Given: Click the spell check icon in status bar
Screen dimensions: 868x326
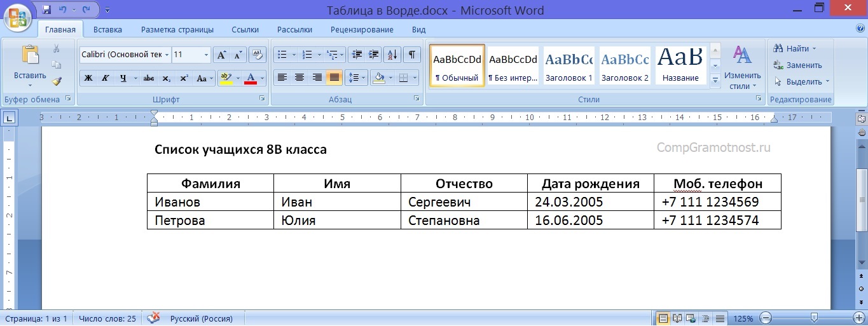Looking at the screenshot, I should tap(153, 318).
